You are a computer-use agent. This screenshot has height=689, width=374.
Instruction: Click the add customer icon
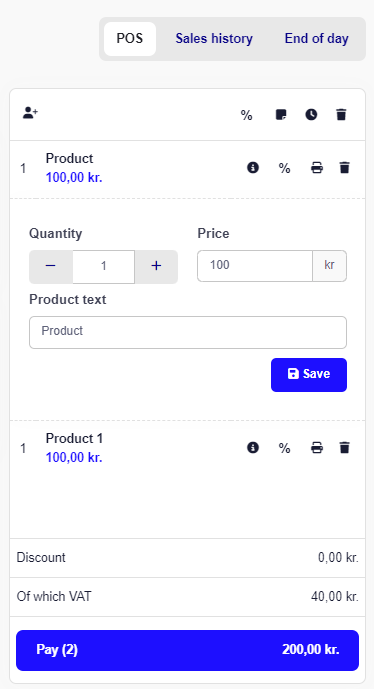tap(30, 113)
